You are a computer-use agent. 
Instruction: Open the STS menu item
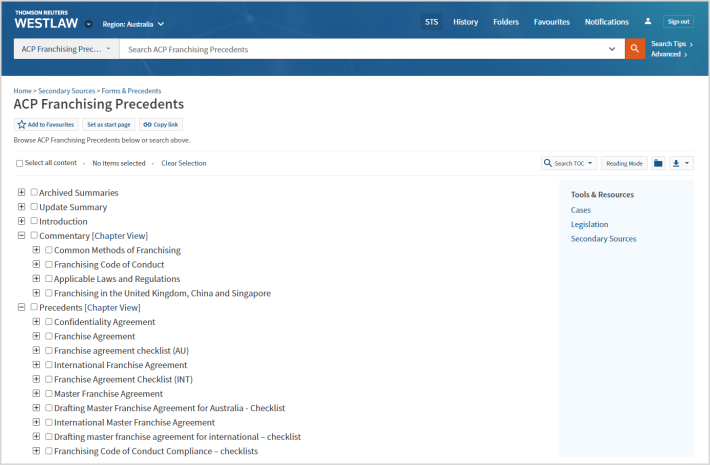point(432,22)
